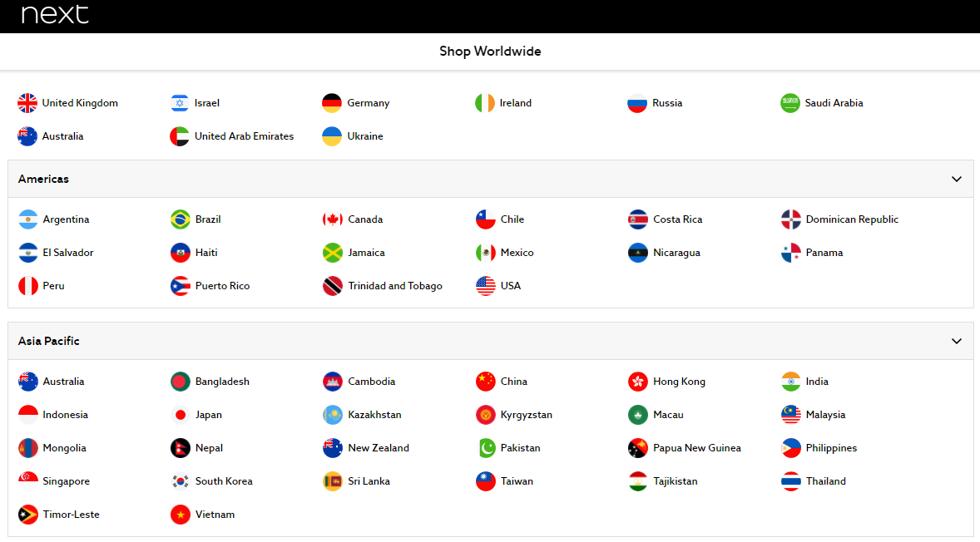Select Puerto Rico link

point(210,285)
